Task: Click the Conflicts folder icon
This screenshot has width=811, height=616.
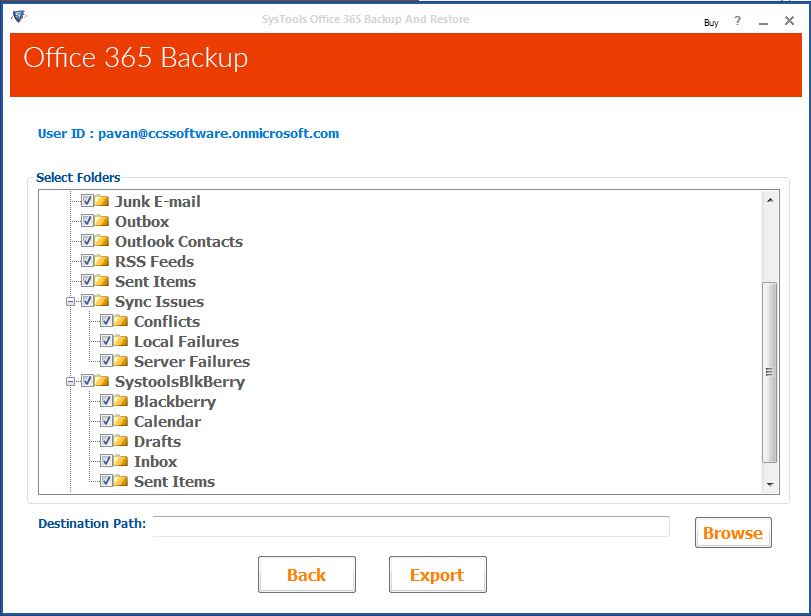Action: pyautogui.click(x=121, y=321)
